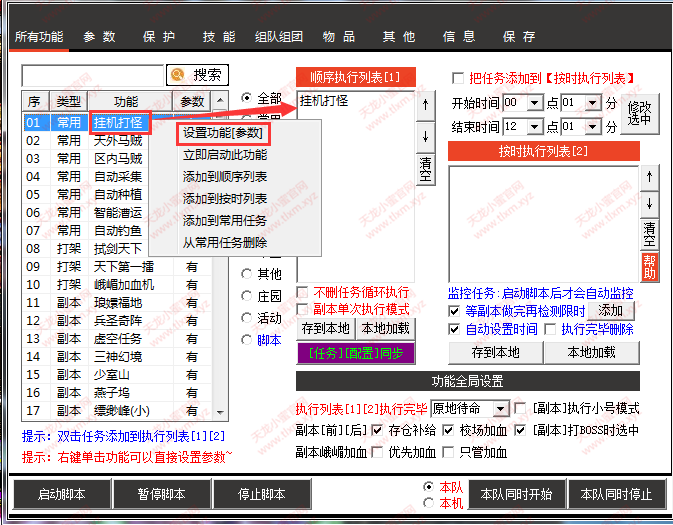Click 存到本地 under 按时执行列表
Viewport: 673px width, 525px height.
pos(496,353)
